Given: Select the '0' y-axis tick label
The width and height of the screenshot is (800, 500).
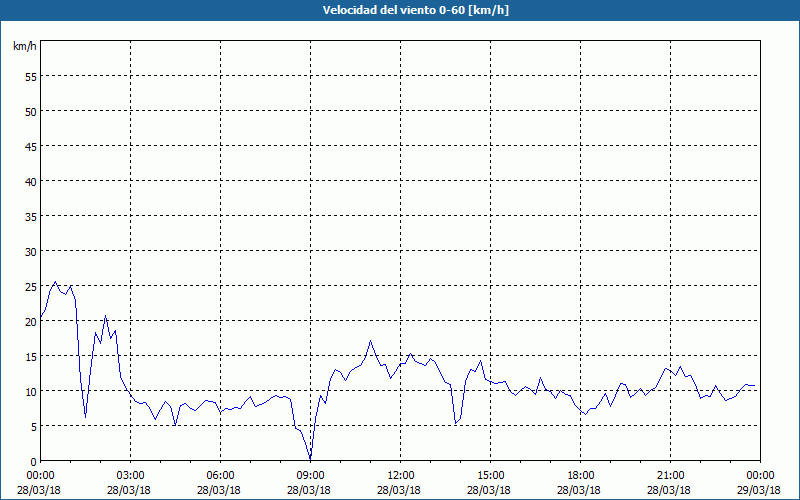Looking at the screenshot, I should [34, 462].
